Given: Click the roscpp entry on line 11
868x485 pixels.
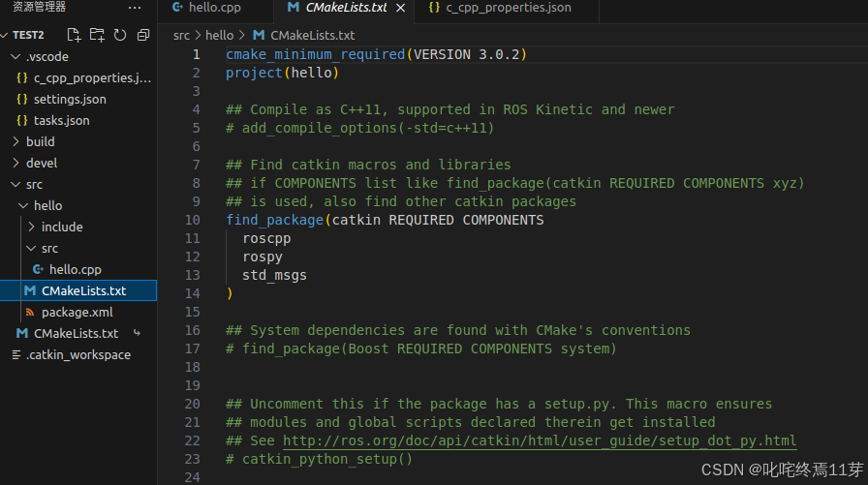Looking at the screenshot, I should coord(266,238).
